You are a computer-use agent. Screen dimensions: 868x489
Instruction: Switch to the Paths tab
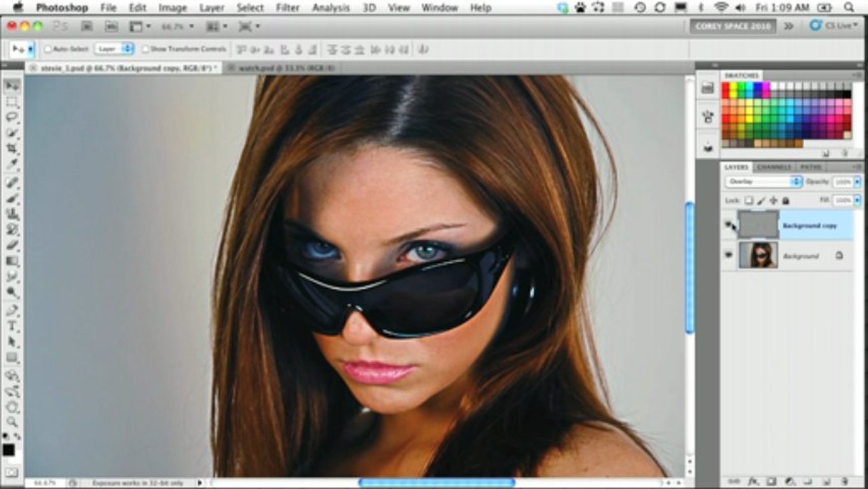(x=810, y=167)
